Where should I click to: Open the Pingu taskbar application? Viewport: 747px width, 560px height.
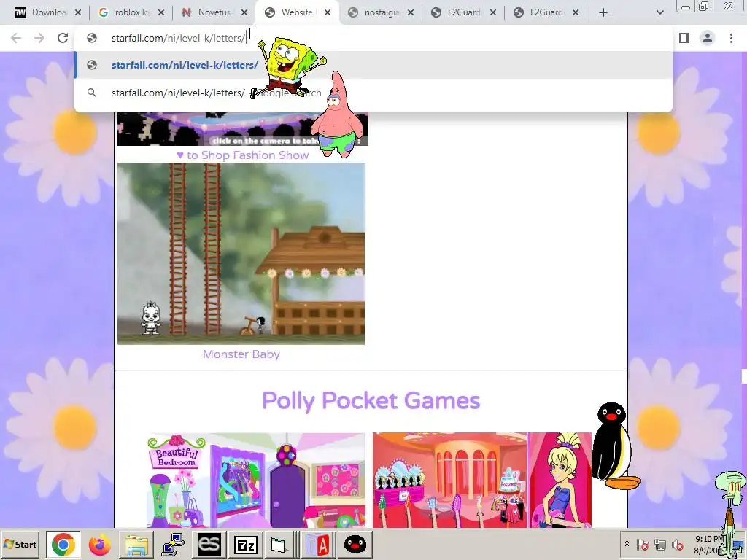click(x=355, y=544)
